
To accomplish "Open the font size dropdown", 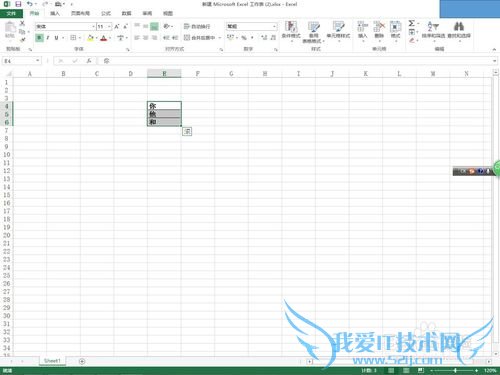I will [109, 26].
